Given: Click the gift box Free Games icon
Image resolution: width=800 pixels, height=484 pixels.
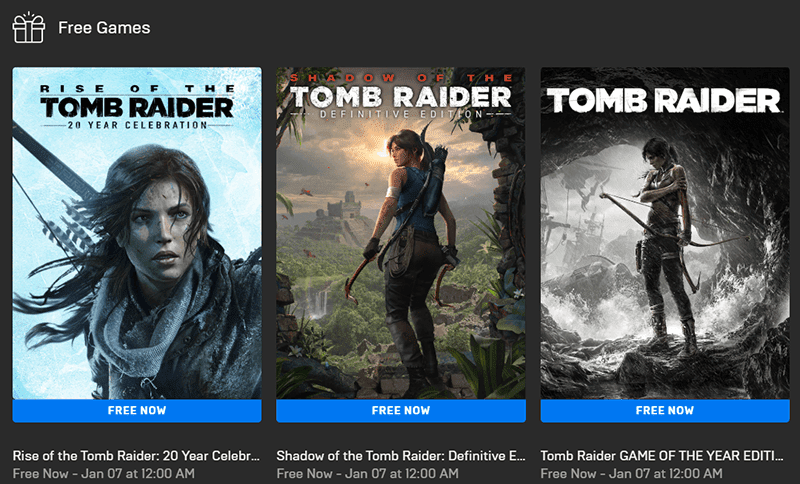Looking at the screenshot, I should pyautogui.click(x=29, y=27).
